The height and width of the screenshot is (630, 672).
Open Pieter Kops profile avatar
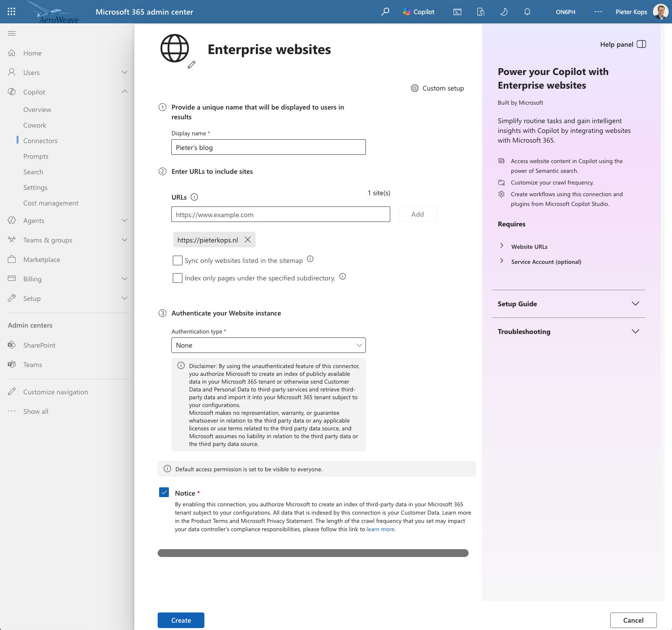pos(660,12)
